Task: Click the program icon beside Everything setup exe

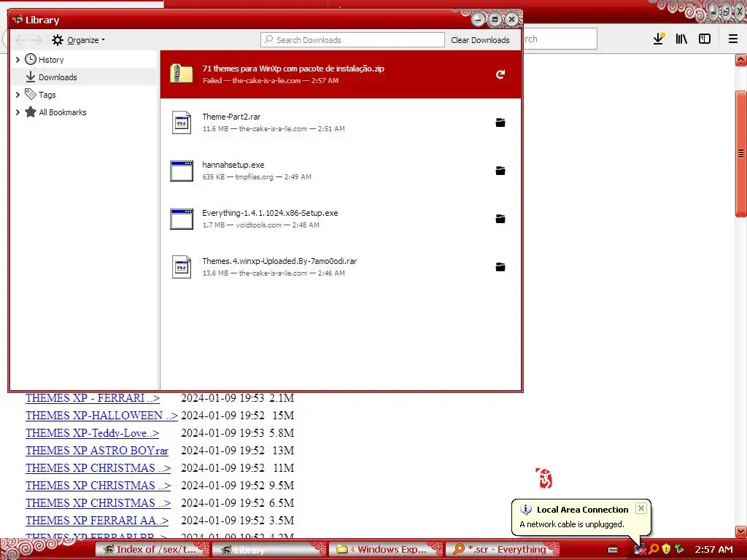Action: coord(182,219)
